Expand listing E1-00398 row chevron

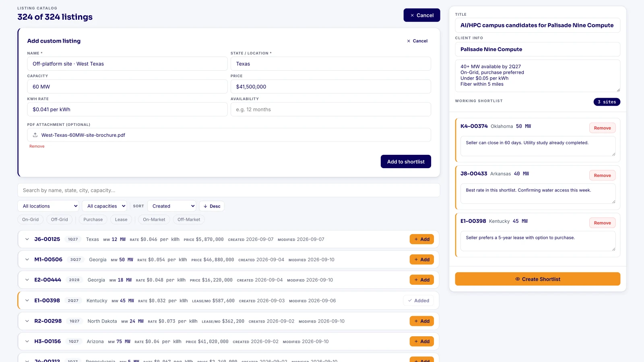(x=27, y=301)
